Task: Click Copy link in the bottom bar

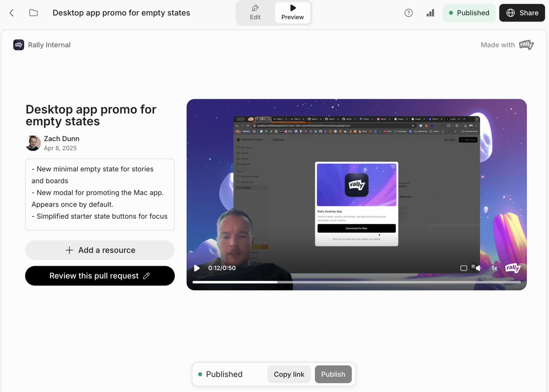Action: [289, 374]
